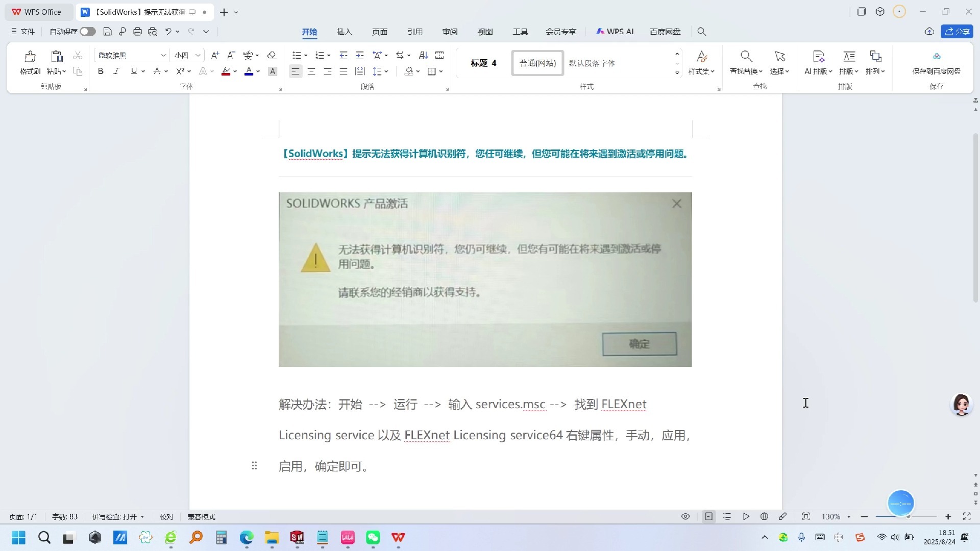Expand the Paste options dropdown
This screenshot has height=551, width=980.
pos(57,71)
